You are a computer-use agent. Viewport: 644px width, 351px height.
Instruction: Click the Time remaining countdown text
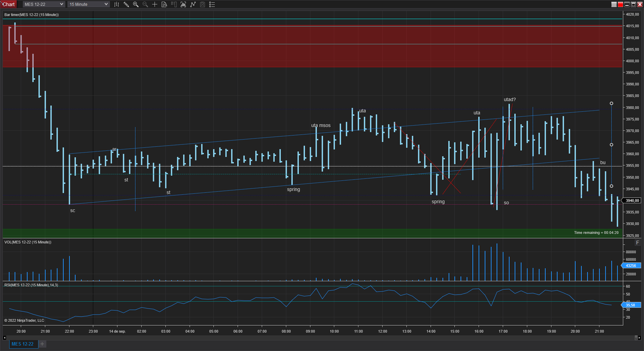pyautogui.click(x=596, y=233)
